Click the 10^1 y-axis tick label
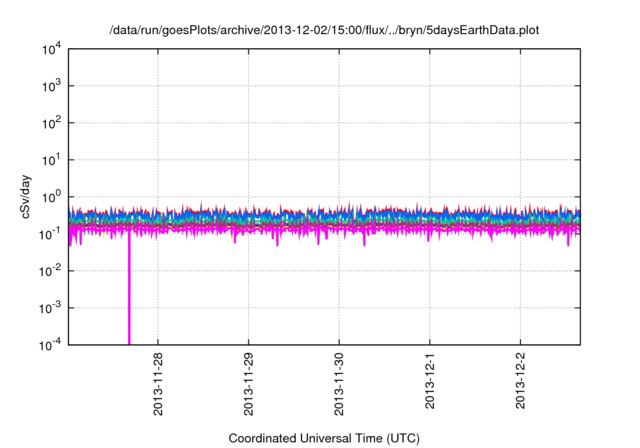 pos(51,160)
